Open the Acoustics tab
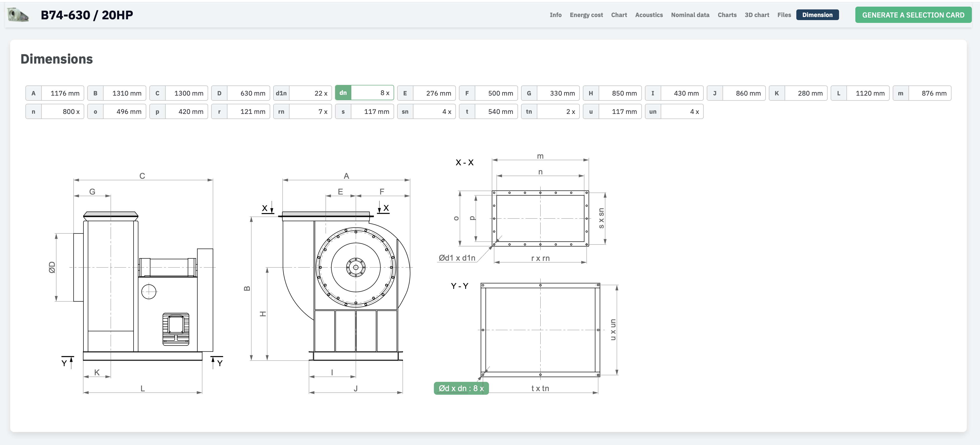This screenshot has width=980, height=445. (x=649, y=15)
